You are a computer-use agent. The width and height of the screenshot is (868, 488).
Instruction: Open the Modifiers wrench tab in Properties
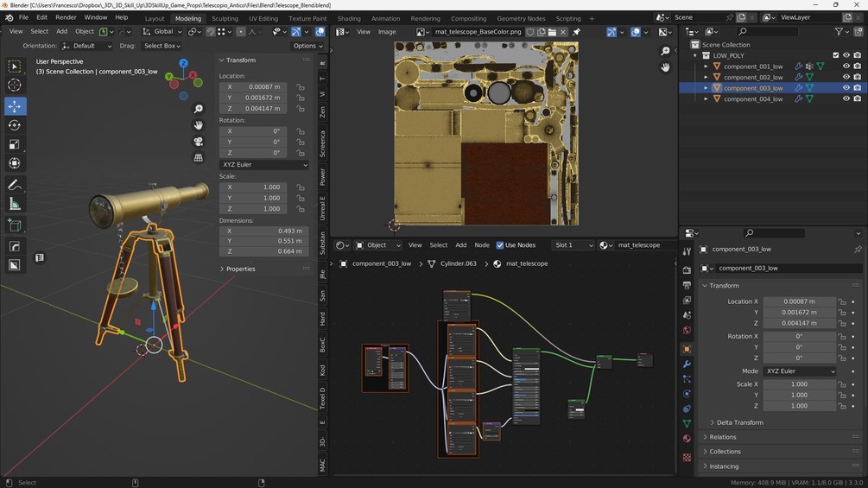pos(687,364)
